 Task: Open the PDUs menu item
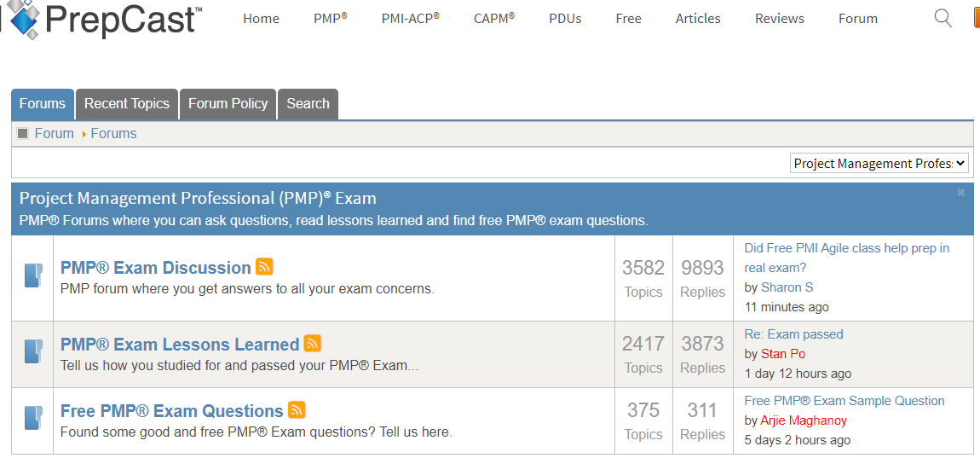click(566, 19)
